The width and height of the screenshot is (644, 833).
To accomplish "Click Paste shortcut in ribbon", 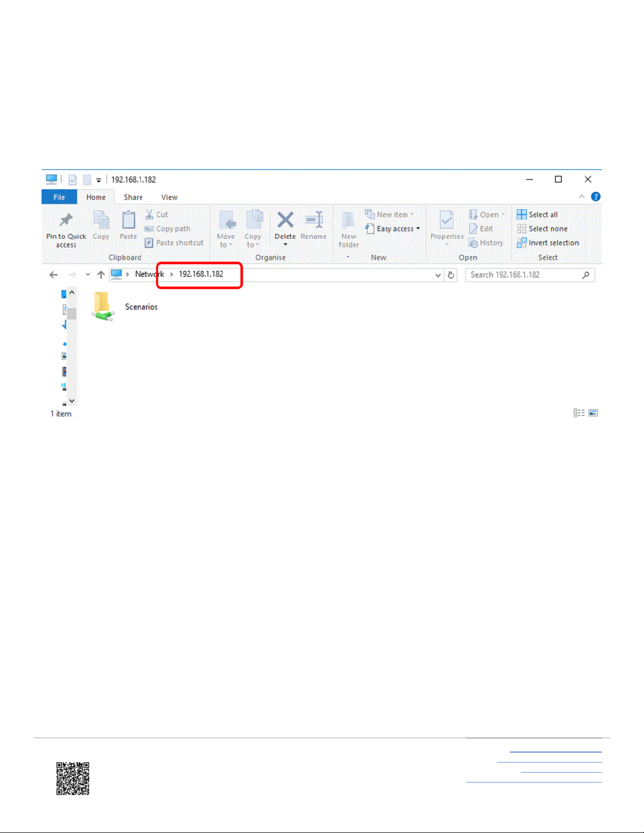I will [174, 243].
